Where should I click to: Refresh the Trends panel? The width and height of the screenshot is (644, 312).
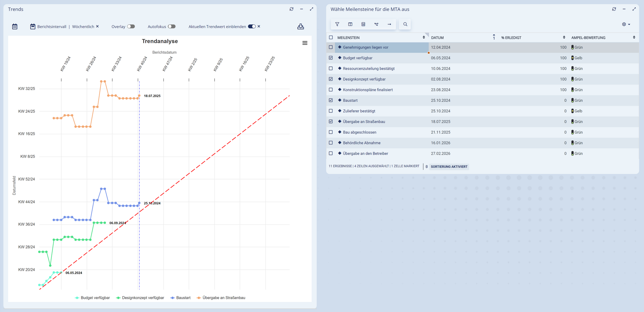coord(291,9)
